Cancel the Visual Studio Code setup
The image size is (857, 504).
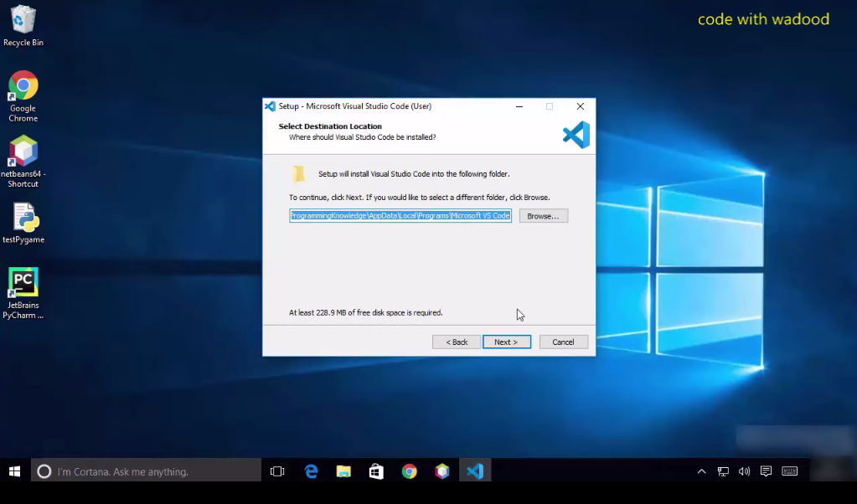(x=564, y=342)
